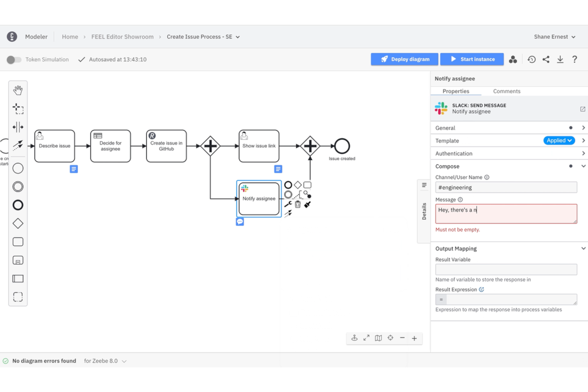This screenshot has width=588, height=392.
Task: Expand the General section
Action: (x=583, y=128)
